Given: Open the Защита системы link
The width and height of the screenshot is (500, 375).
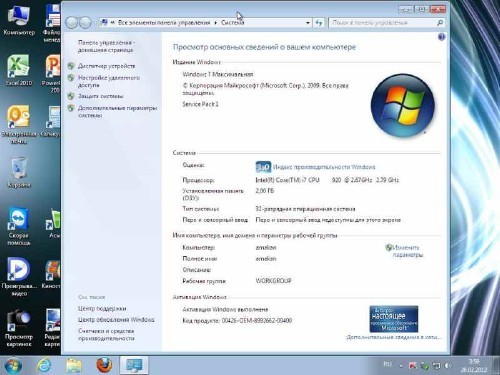Looking at the screenshot, I should coord(100,96).
